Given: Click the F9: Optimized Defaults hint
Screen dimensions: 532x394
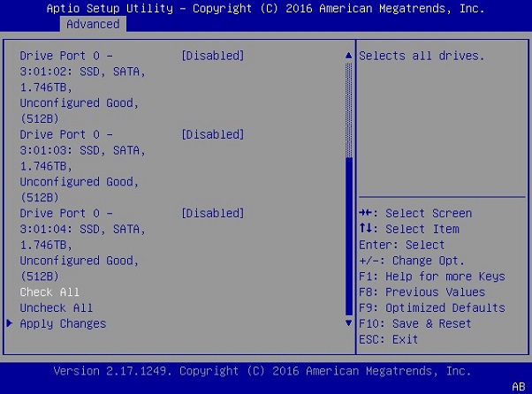Looking at the screenshot, I should (432, 307).
